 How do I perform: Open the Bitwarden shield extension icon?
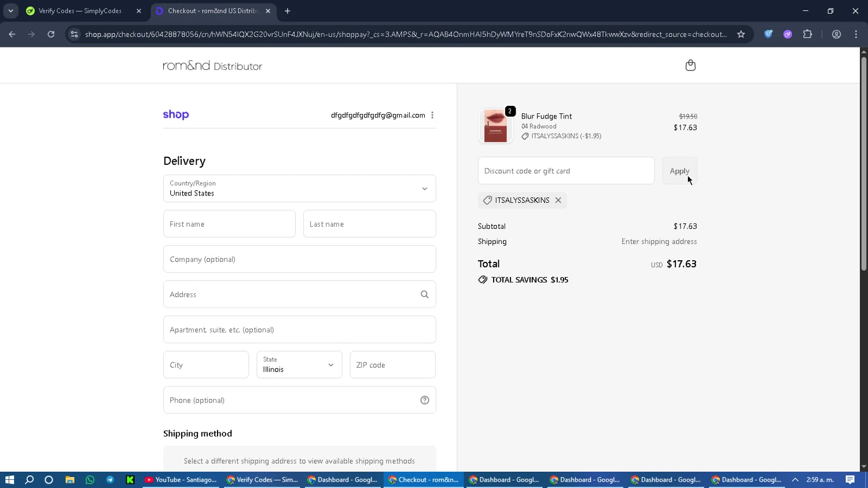click(768, 34)
